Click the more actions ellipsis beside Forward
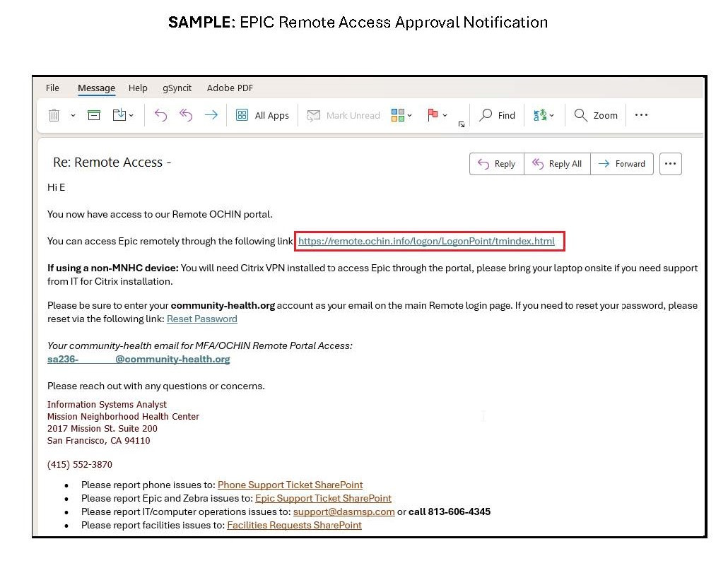The width and height of the screenshot is (728, 568). click(670, 163)
